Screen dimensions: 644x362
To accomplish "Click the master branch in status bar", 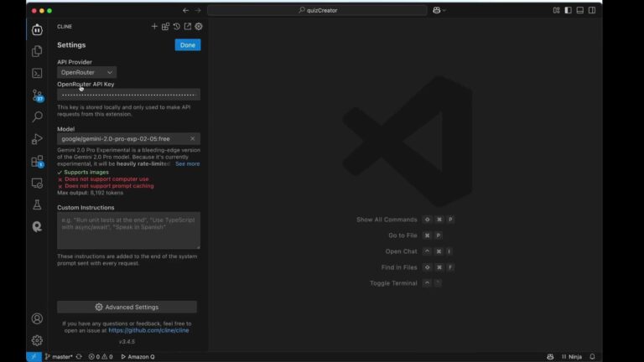I will point(59,357).
